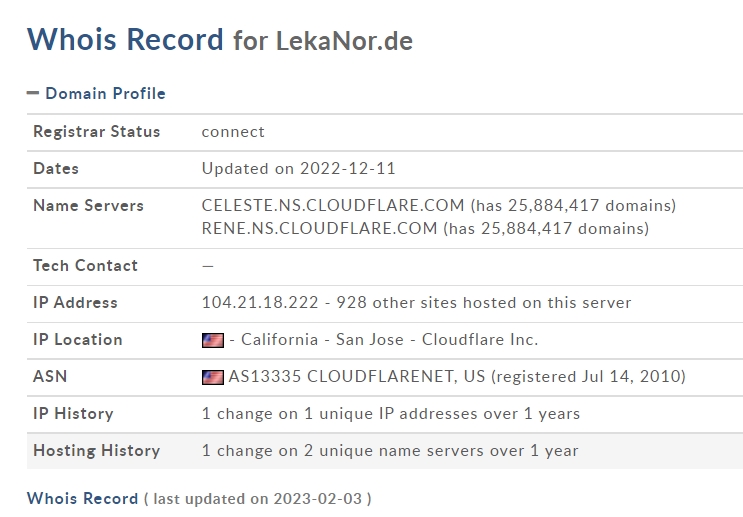Click the Tech Contact row label
This screenshot has width=743, height=517.
pos(85,265)
